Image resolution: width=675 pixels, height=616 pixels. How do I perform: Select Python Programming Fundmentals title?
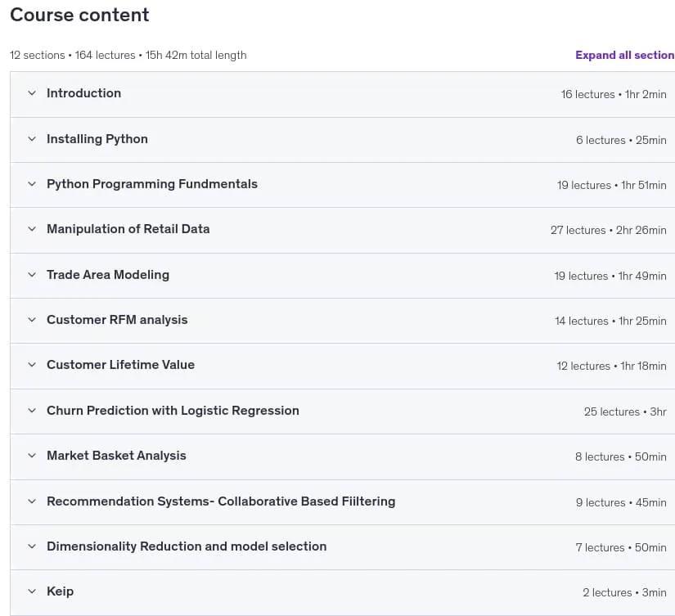click(x=152, y=184)
